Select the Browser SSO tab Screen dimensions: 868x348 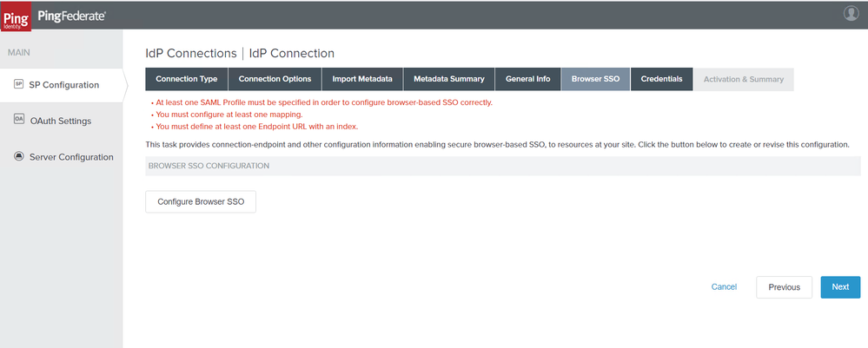coord(595,79)
